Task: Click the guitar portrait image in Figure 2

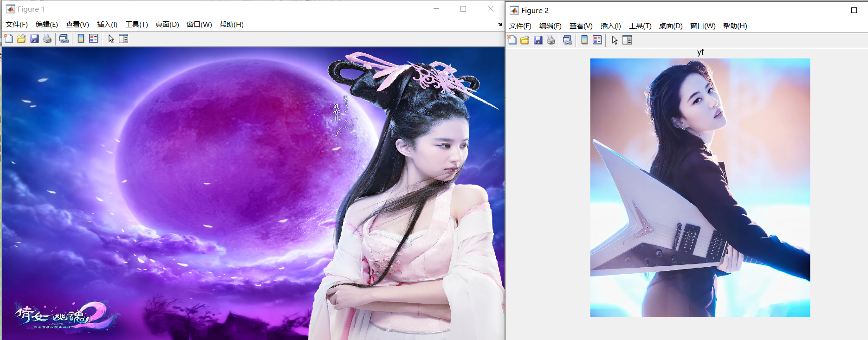Action: tap(700, 188)
